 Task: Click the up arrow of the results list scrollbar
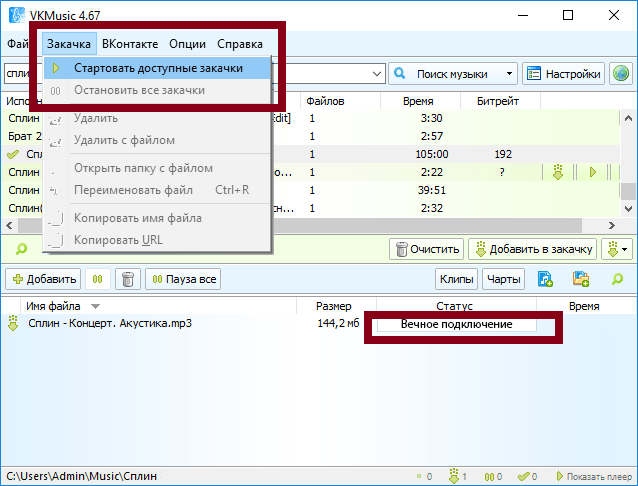(x=628, y=119)
